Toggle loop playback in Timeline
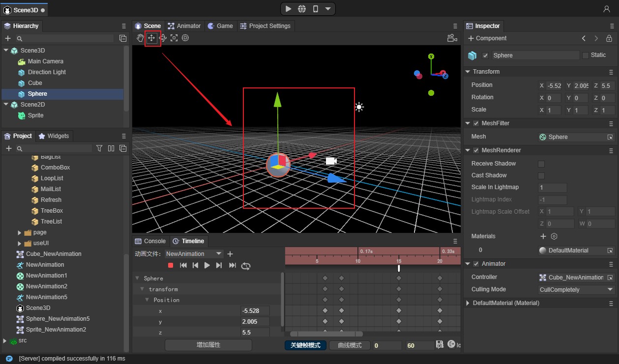The height and width of the screenshot is (364, 619). point(246,266)
